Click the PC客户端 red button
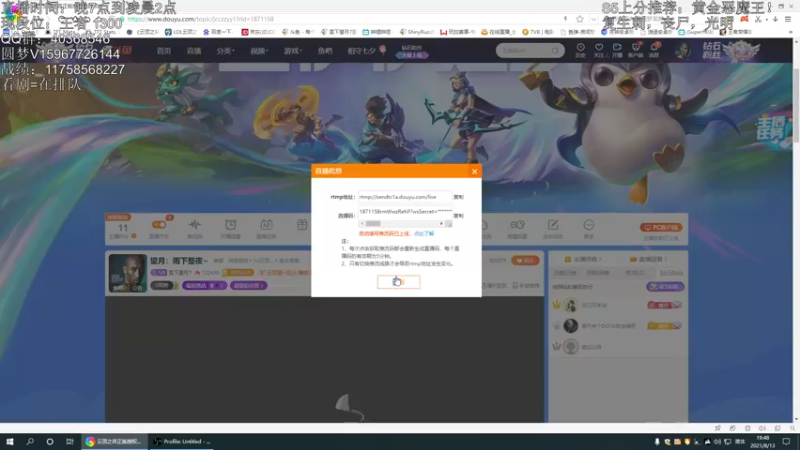The width and height of the screenshot is (800, 450). (x=661, y=228)
